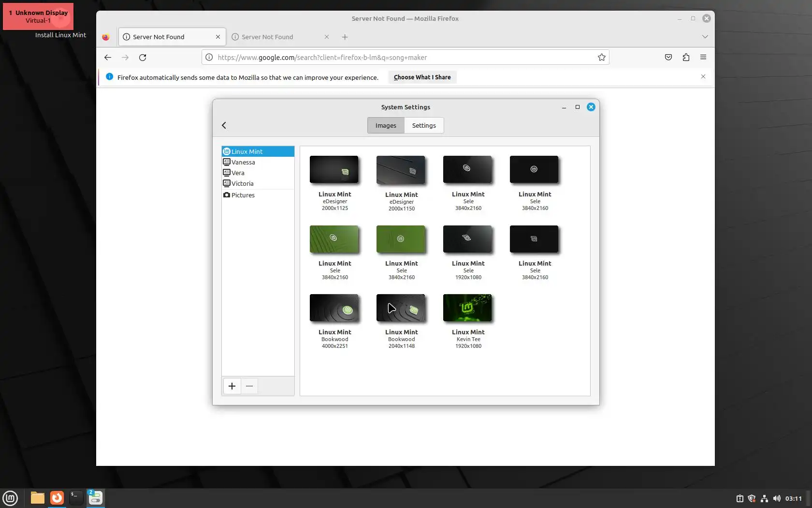Choose the Bookwood 4000x2251 wallpaper
The height and width of the screenshot is (508, 812).
tap(334, 308)
